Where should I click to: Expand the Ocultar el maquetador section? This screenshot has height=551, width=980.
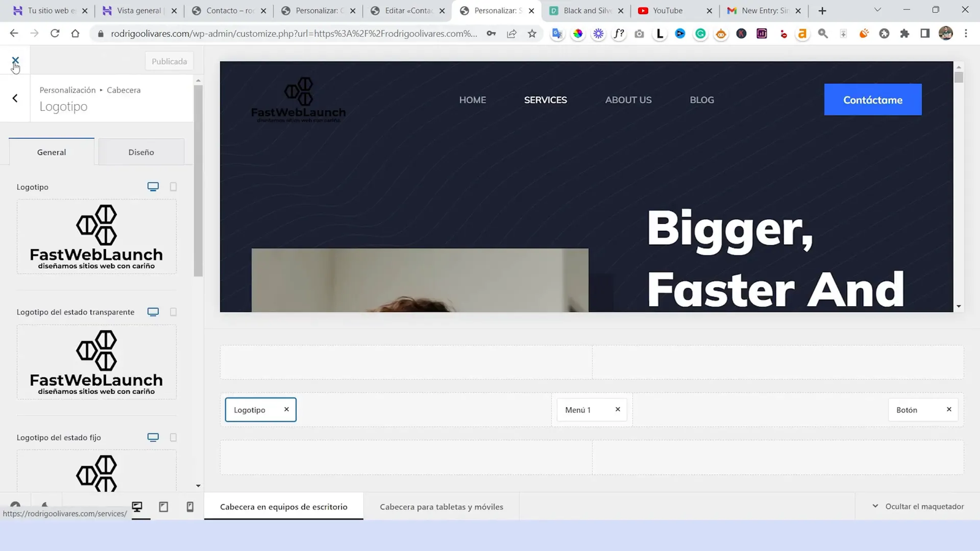click(915, 506)
